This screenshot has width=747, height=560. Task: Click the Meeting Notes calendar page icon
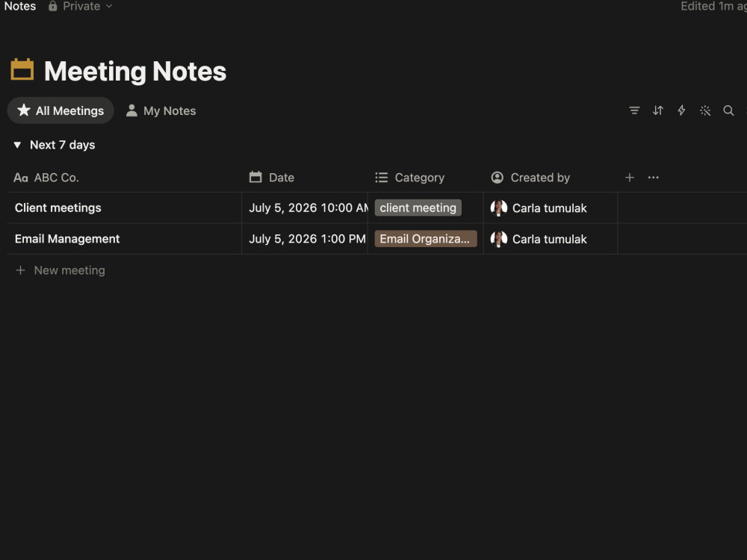[22, 69]
